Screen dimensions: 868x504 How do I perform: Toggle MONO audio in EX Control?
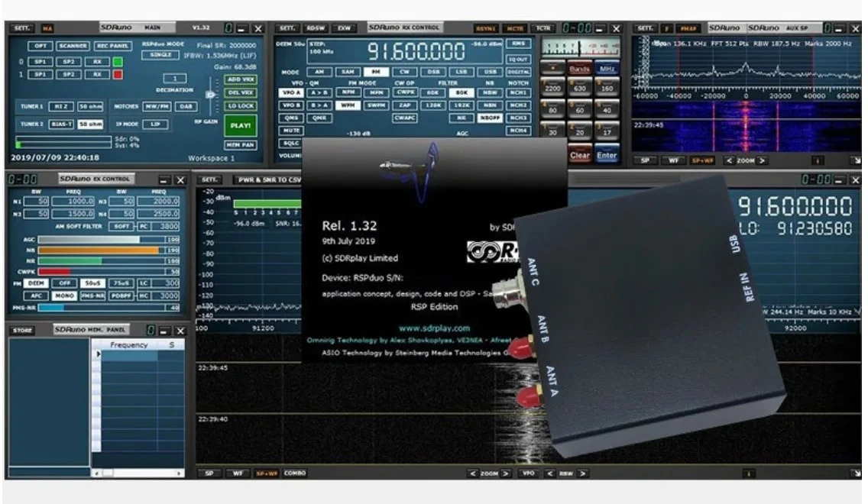pos(65,295)
